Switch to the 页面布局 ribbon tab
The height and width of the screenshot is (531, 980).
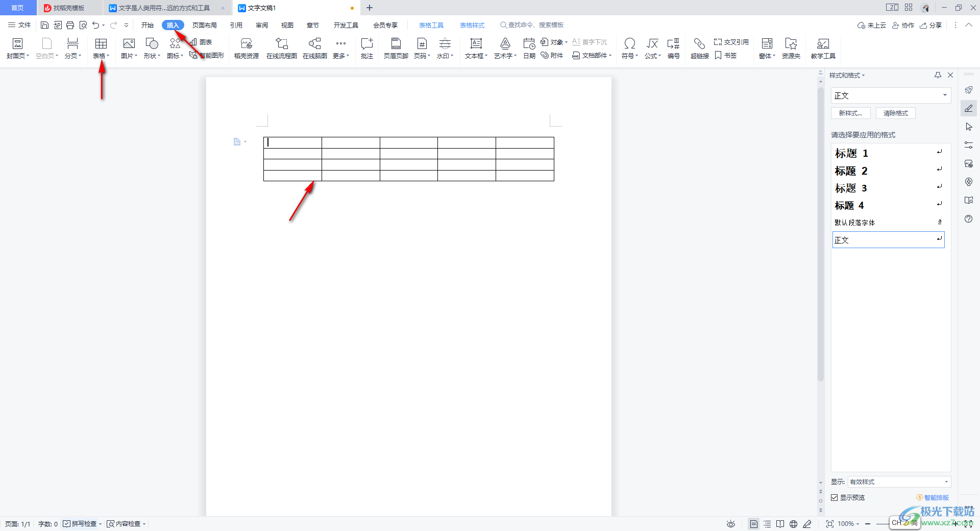coord(205,25)
